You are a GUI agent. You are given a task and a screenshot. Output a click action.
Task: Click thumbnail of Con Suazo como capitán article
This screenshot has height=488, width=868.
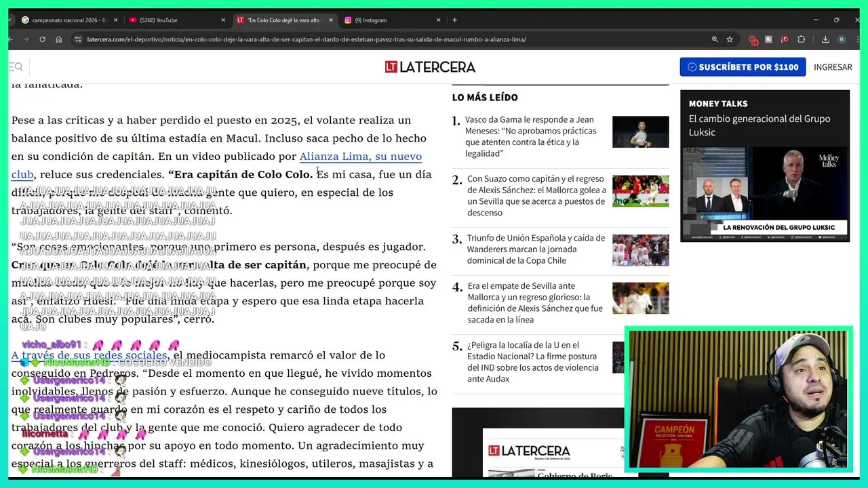(x=640, y=190)
